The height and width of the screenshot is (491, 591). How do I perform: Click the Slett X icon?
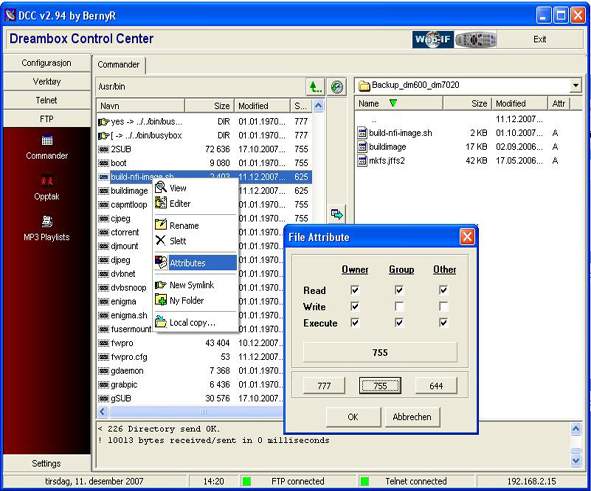[161, 240]
